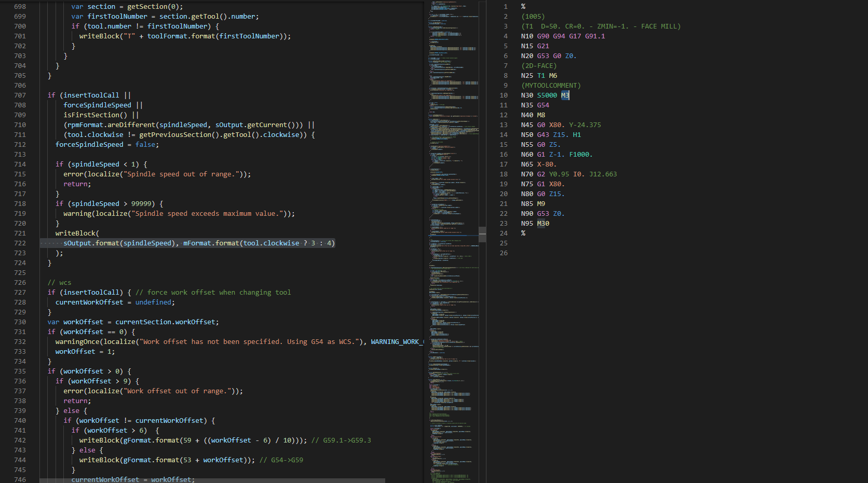This screenshot has width=868, height=483.
Task: Click G53 on the N90 line
Action: coord(543,214)
